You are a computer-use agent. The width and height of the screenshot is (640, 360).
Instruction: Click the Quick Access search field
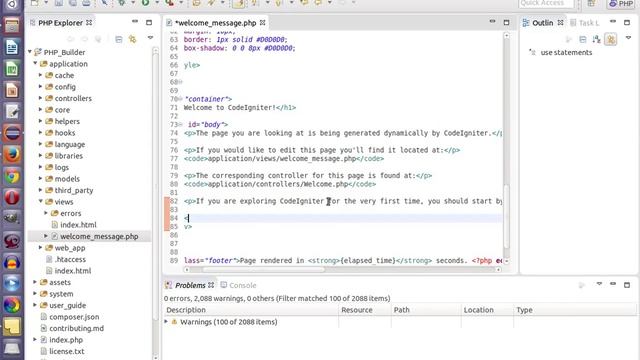546,3
